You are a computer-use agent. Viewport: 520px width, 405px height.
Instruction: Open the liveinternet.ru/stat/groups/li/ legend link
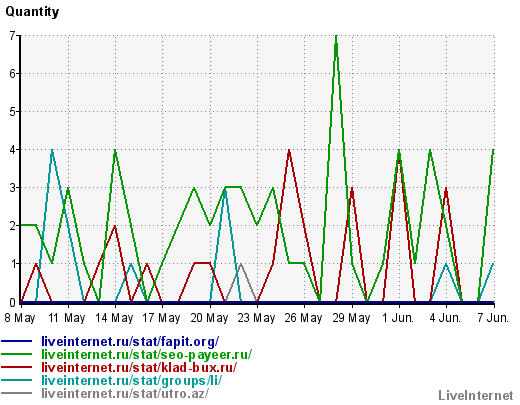coord(131,380)
